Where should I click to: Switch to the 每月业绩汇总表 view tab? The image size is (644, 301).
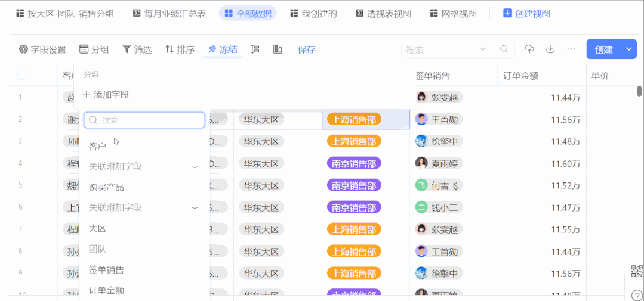coord(170,13)
